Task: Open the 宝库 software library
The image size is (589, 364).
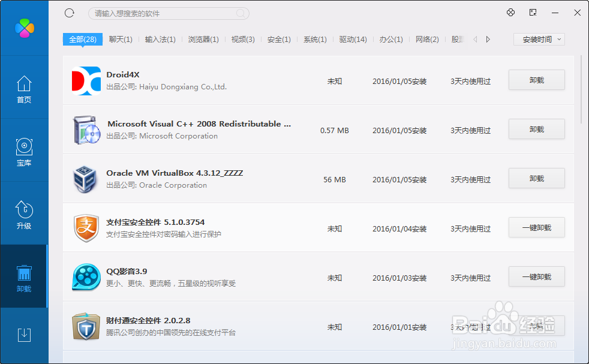Action: [x=24, y=152]
